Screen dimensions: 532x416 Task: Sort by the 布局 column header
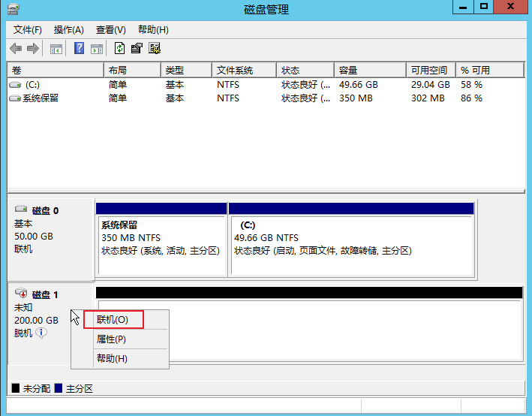pos(132,71)
